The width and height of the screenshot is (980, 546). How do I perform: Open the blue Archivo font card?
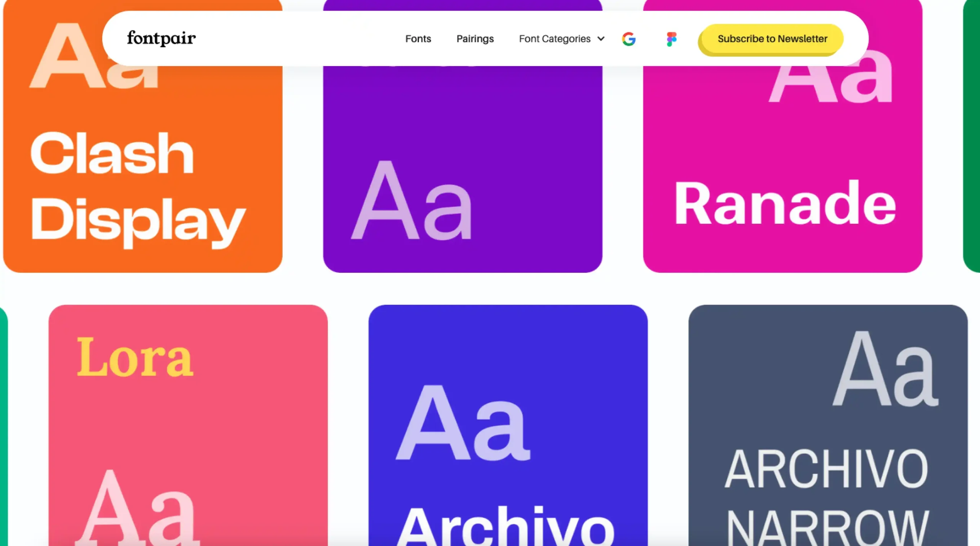[x=508, y=425]
